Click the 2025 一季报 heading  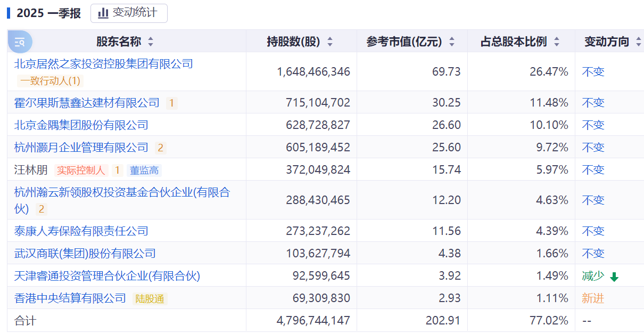[x=48, y=13]
